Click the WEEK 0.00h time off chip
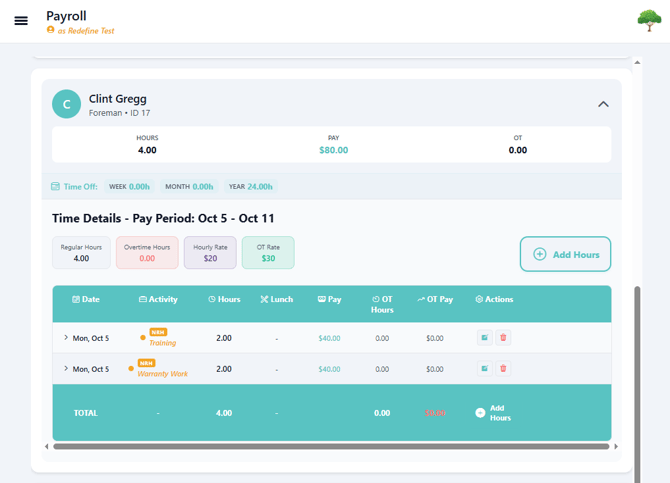The height and width of the screenshot is (483, 670). (x=129, y=186)
